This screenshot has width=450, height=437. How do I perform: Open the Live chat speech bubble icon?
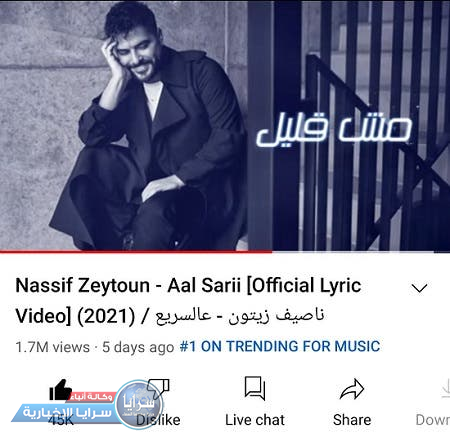(x=255, y=388)
